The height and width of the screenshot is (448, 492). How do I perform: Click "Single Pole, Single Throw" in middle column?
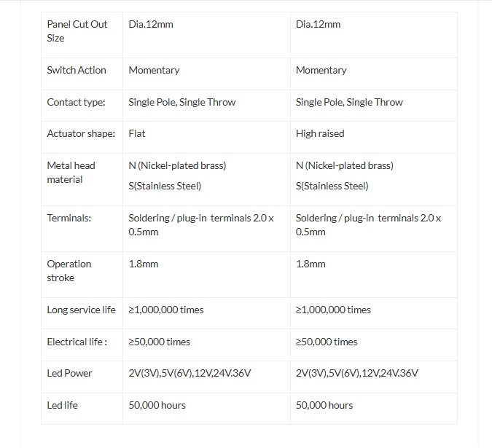point(182,103)
